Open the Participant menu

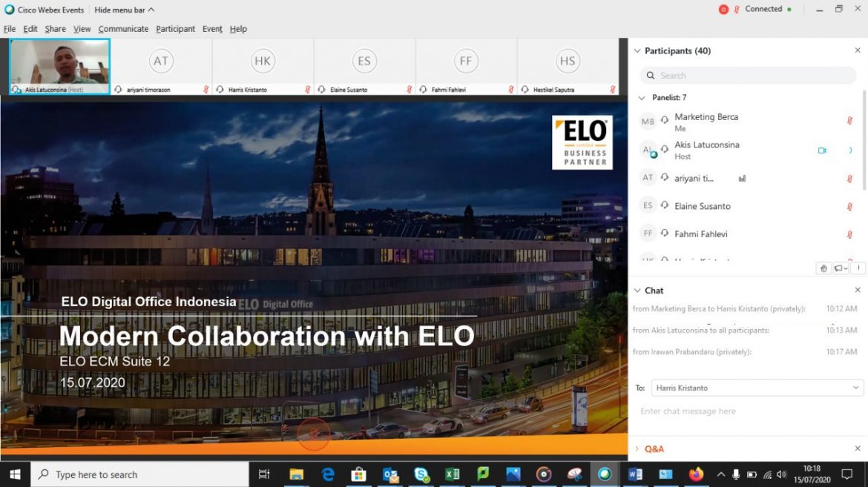pos(175,29)
